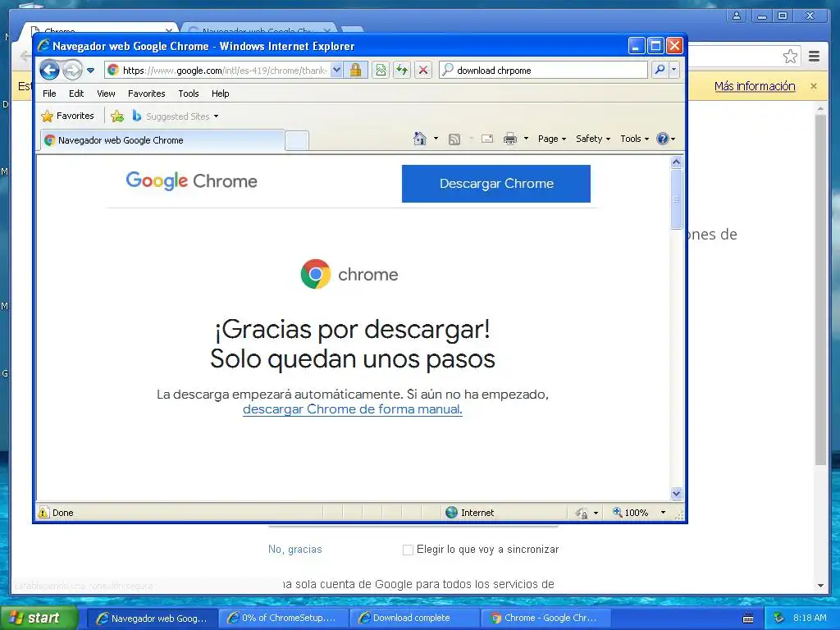Switch to 'Chrome - Google Chr...' taskbar item

click(x=546, y=619)
